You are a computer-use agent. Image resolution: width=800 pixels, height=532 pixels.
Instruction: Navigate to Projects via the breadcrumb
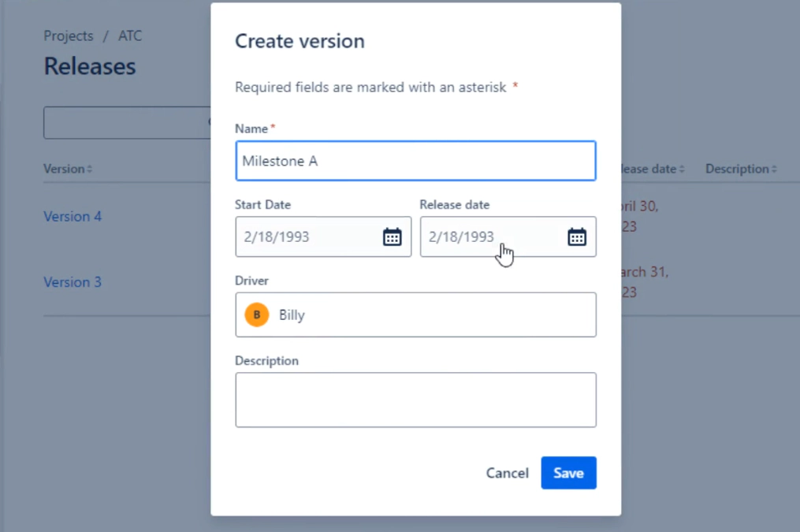68,35
